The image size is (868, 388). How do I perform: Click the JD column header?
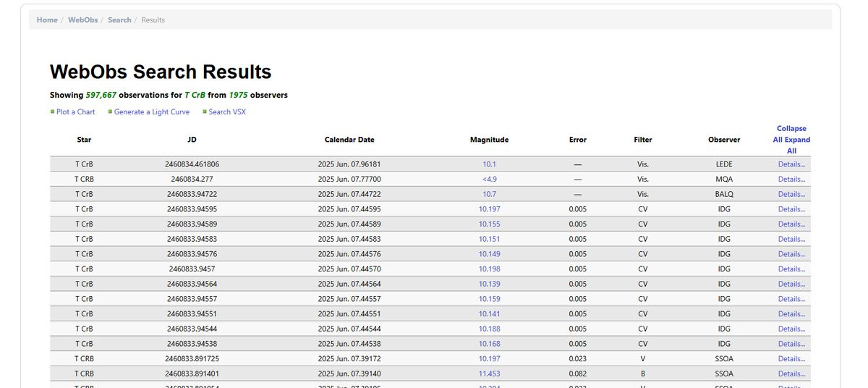point(192,140)
